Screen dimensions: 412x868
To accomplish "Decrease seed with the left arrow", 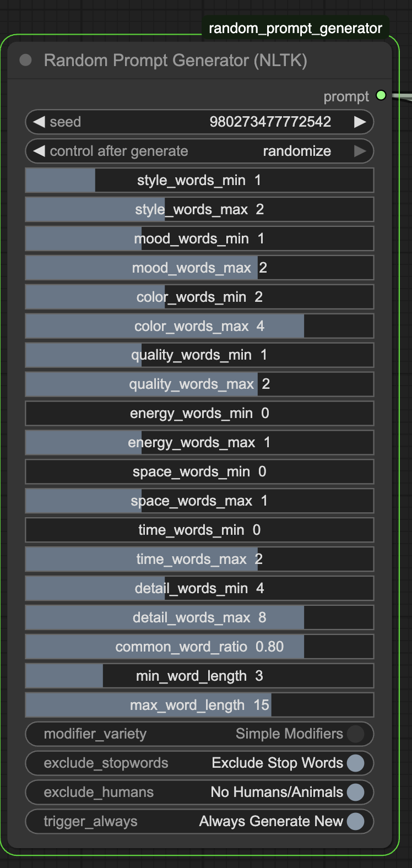I will [39, 122].
